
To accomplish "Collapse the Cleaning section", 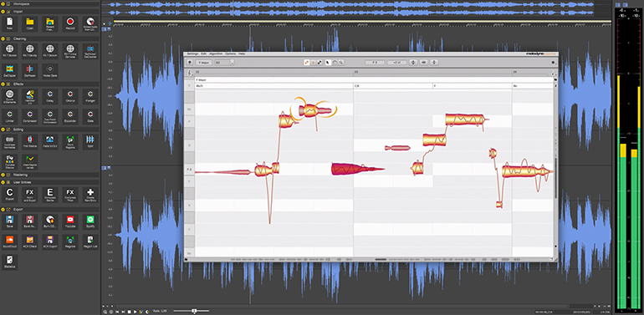I will click(x=3, y=39).
